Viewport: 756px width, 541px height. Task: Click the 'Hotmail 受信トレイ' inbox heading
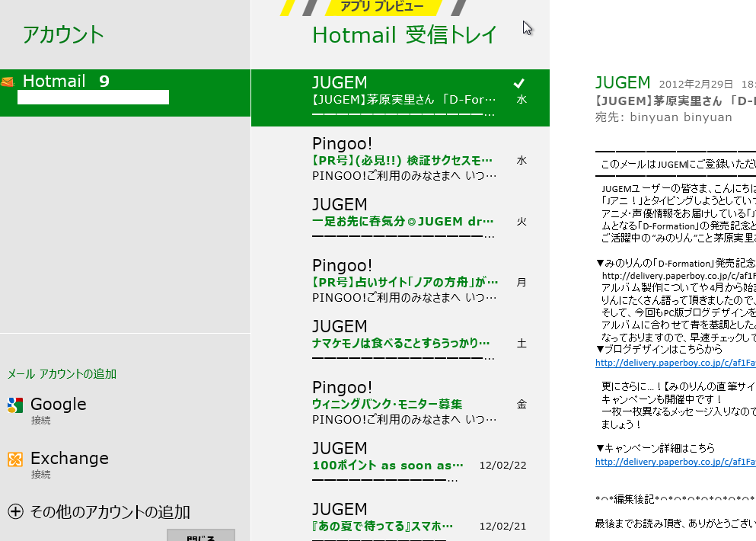(404, 35)
